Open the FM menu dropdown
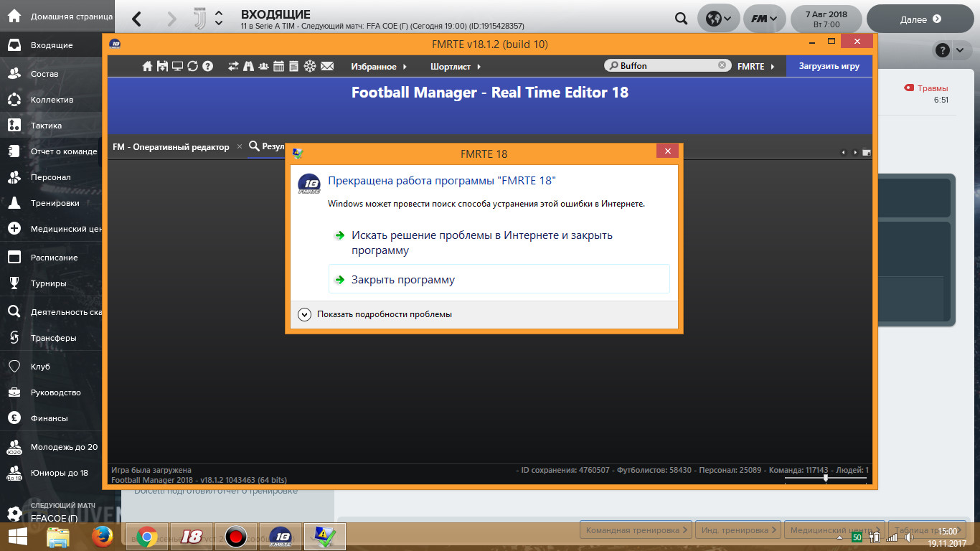Viewport: 980px width, 551px height. (765, 19)
